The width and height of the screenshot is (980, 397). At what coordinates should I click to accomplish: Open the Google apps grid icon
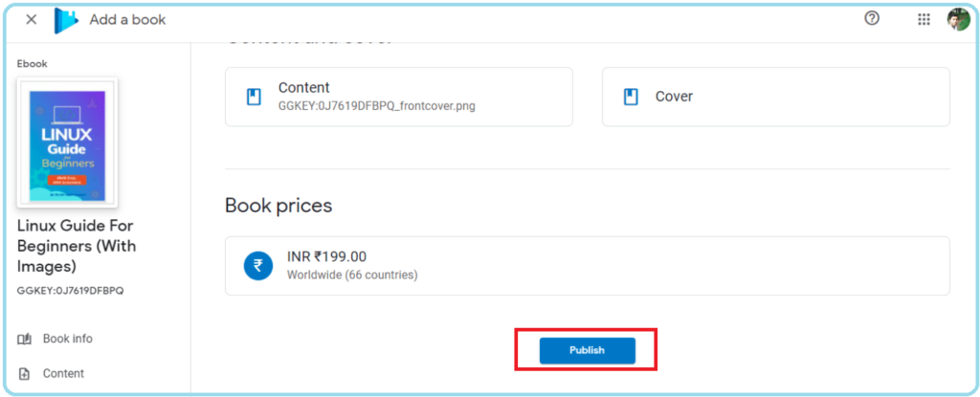click(x=924, y=19)
